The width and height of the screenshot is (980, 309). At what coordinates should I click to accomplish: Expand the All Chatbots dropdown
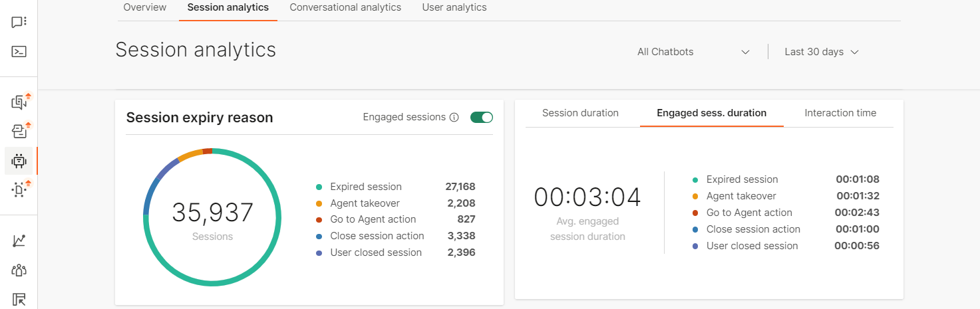693,52
